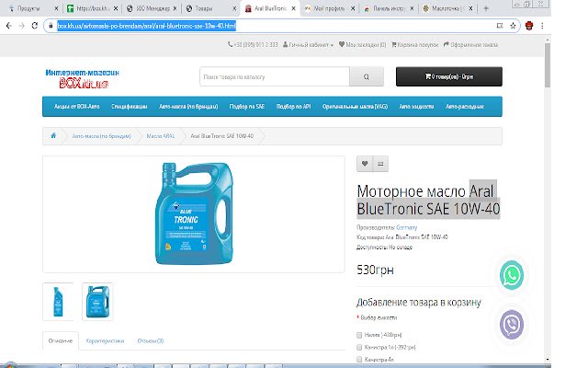Click 'Оформление заказа' checkout link
The image size is (588, 368).
[x=470, y=45]
